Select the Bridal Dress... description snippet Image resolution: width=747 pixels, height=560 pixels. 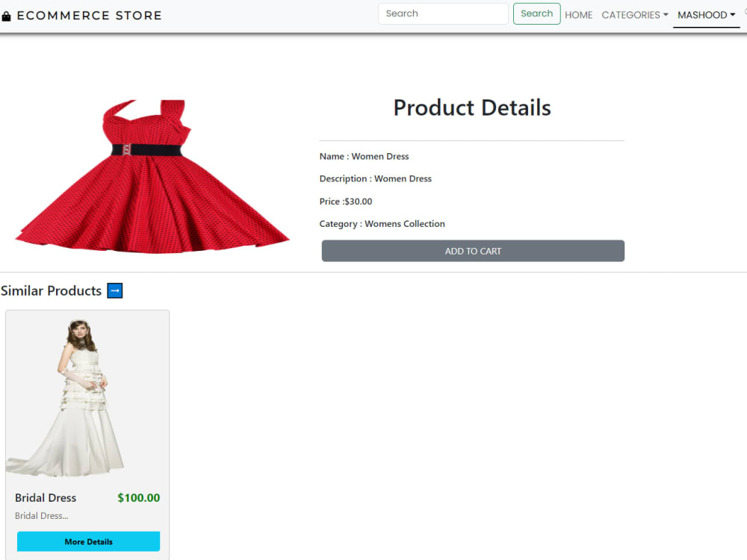pos(41,516)
